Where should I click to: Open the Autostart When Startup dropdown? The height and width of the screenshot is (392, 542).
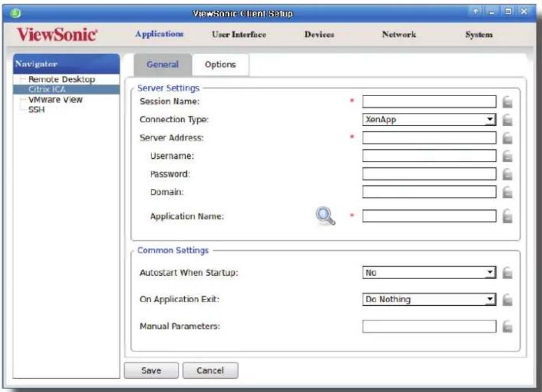(x=429, y=272)
